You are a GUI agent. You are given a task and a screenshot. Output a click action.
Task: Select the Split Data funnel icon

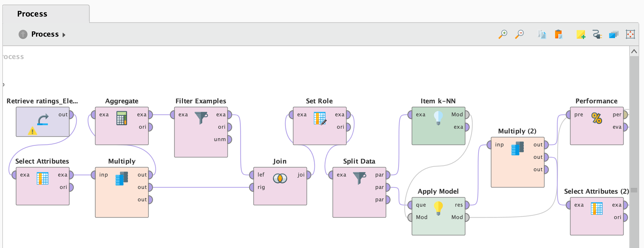click(x=360, y=178)
